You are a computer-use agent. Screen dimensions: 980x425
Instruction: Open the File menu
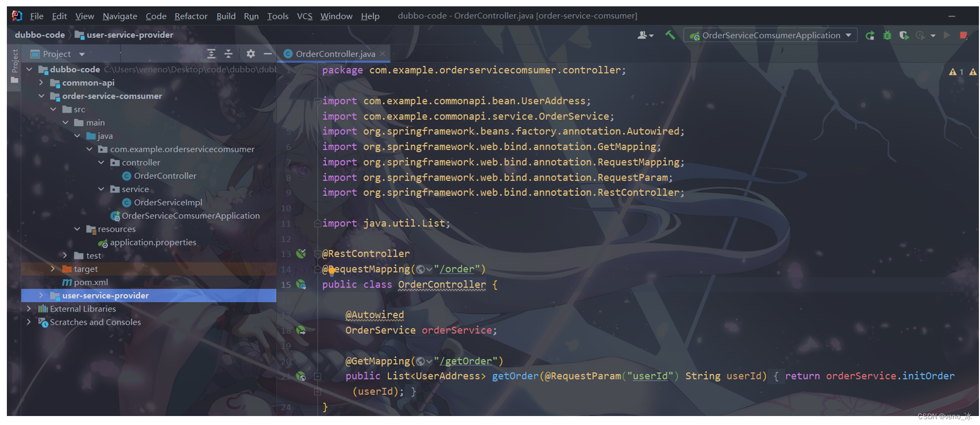[37, 16]
